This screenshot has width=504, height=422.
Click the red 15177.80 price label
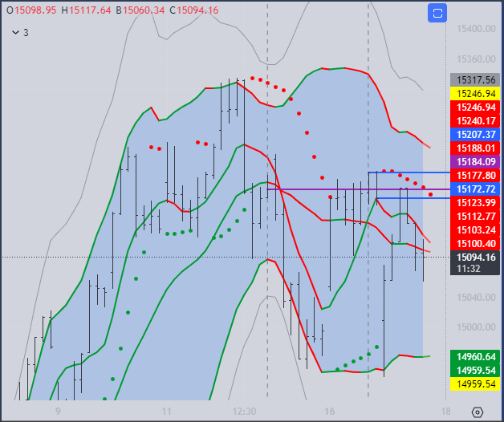tap(475, 176)
